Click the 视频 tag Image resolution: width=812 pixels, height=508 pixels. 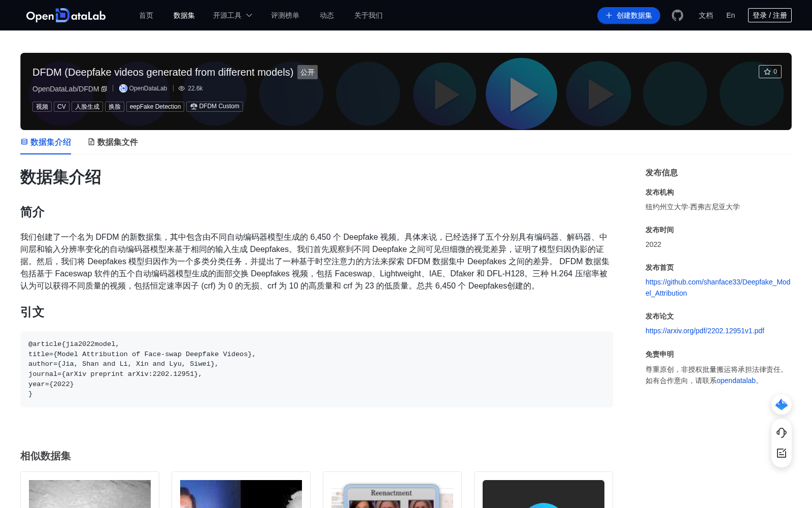point(42,107)
